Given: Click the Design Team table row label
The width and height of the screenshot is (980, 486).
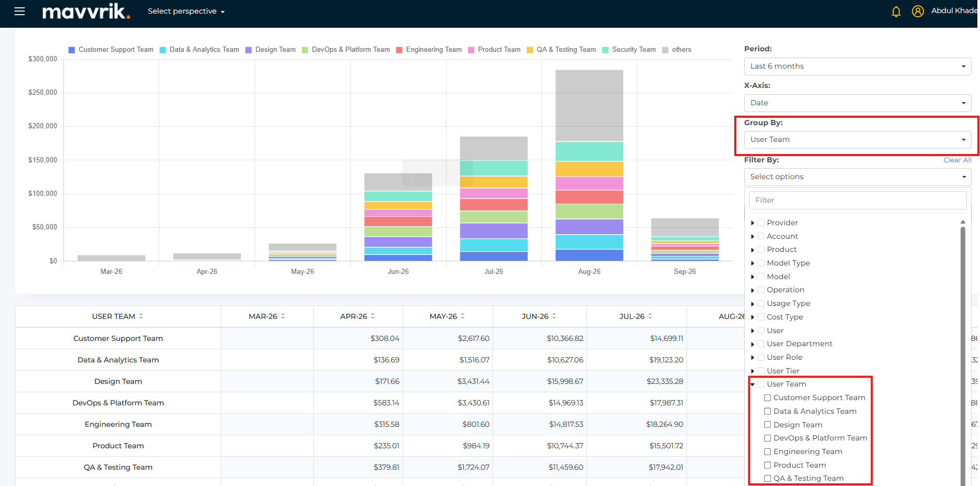Looking at the screenshot, I should tap(118, 381).
